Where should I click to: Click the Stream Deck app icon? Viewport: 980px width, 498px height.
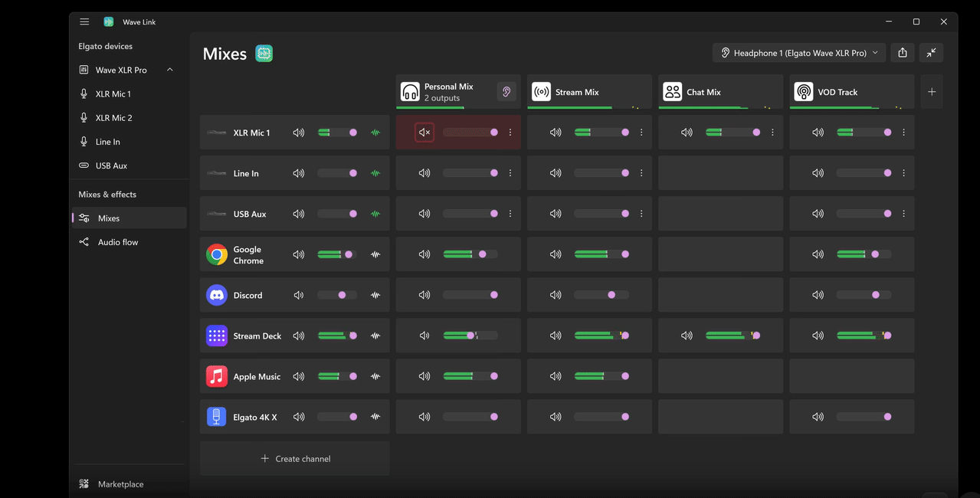coord(217,336)
